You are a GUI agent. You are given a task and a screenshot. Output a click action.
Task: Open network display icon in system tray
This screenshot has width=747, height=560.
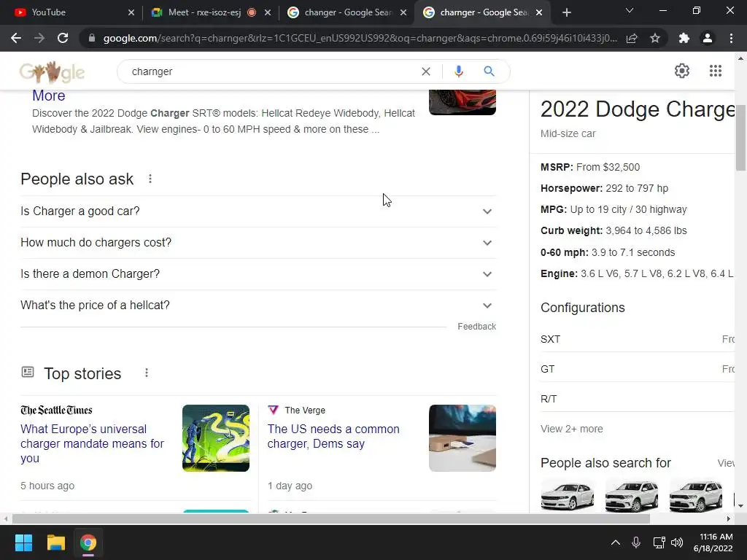659,542
